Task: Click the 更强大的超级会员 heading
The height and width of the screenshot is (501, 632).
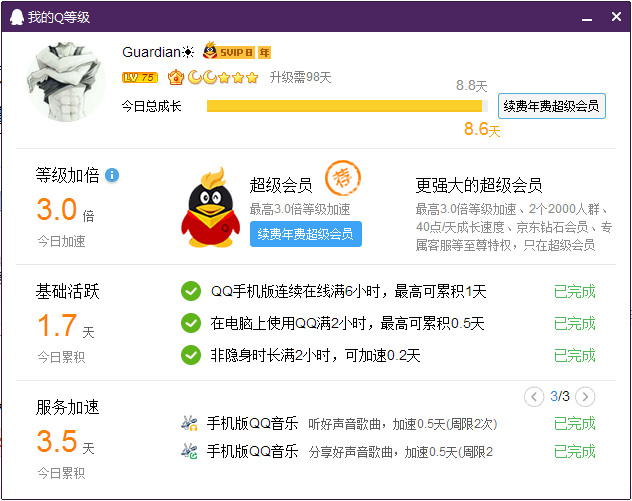Action: point(479,185)
